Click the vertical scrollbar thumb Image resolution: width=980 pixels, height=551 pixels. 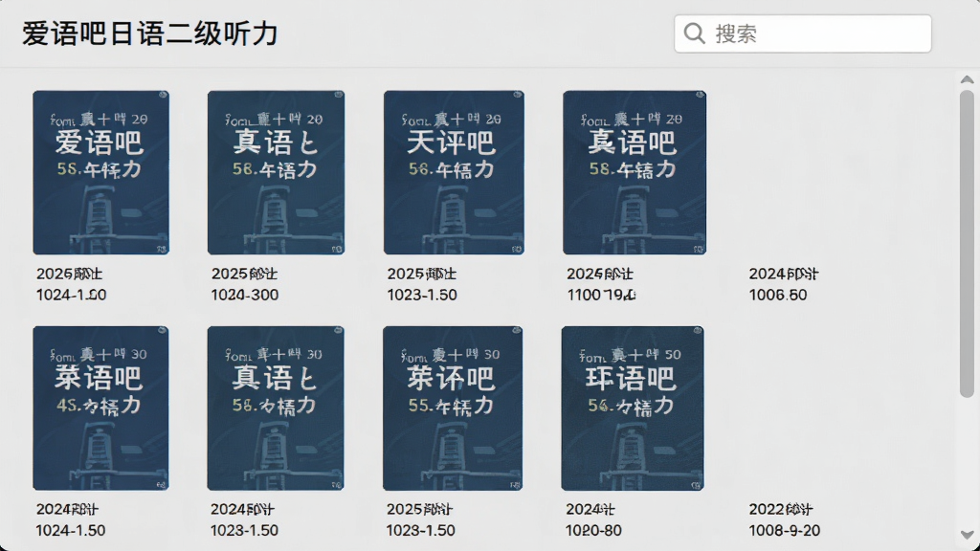(x=967, y=244)
